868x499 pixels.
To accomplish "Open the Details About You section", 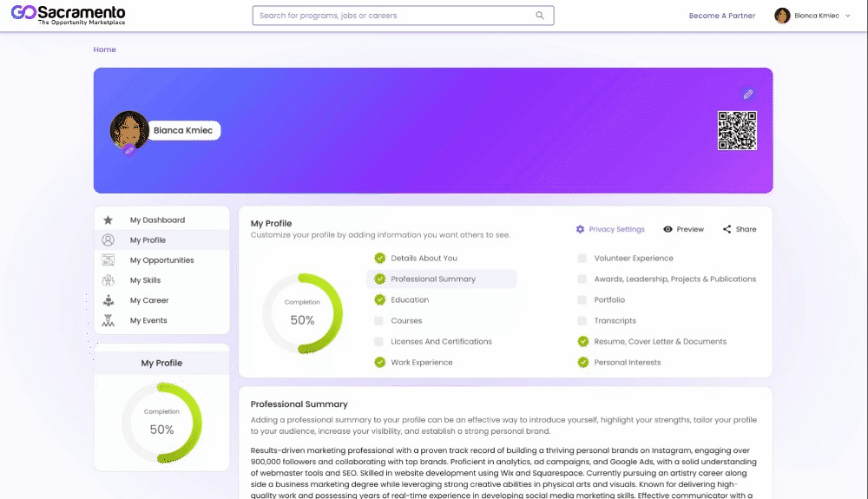I will pos(424,259).
